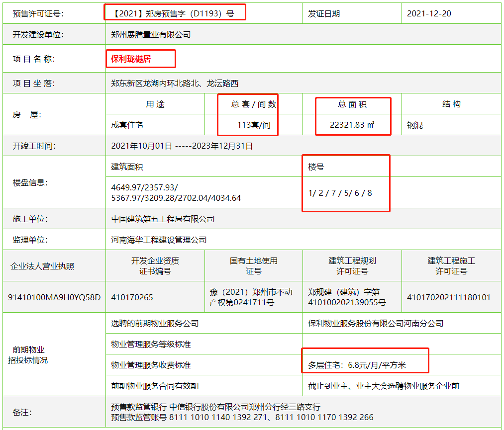This screenshot has height=430, width=504.
Task: Click the 项目坐落 row label
Action: pyautogui.click(x=34, y=83)
